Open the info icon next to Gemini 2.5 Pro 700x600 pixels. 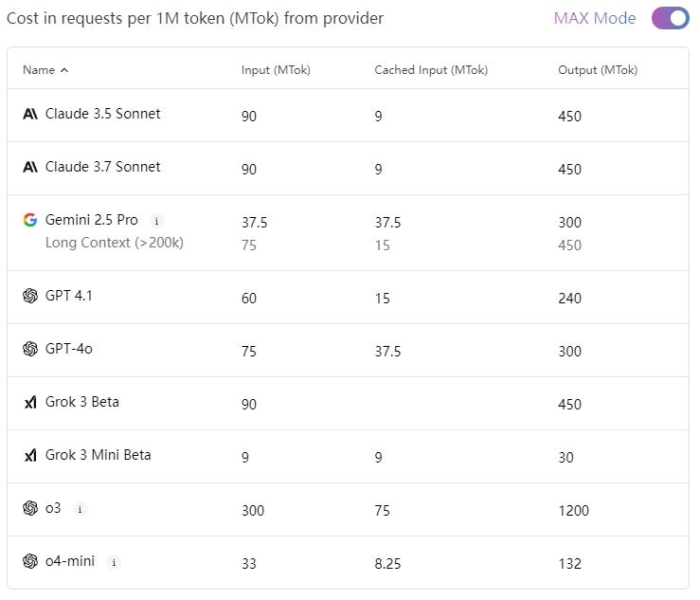[x=156, y=221]
